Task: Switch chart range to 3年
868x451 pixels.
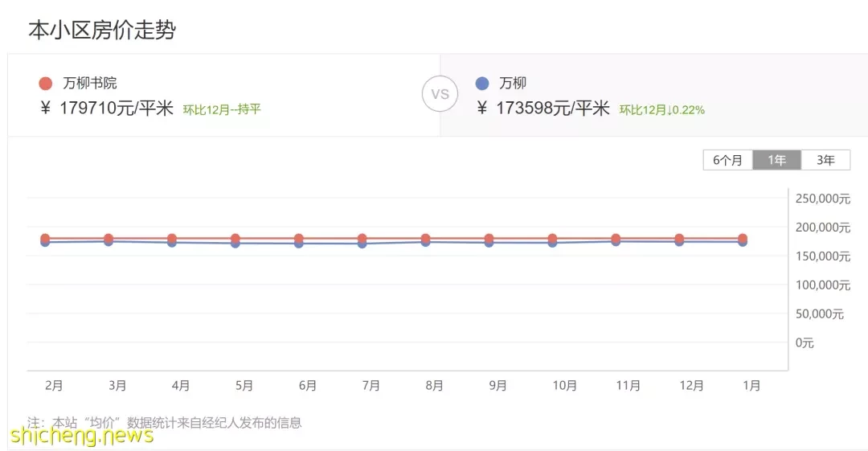Action: click(x=825, y=160)
